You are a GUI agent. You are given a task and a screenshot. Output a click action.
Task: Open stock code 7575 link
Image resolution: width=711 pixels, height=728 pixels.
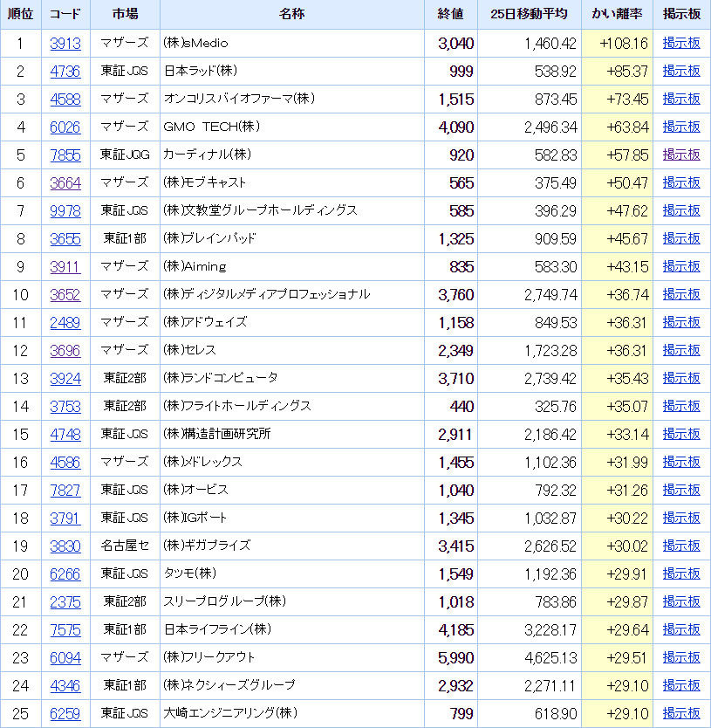pos(65,629)
